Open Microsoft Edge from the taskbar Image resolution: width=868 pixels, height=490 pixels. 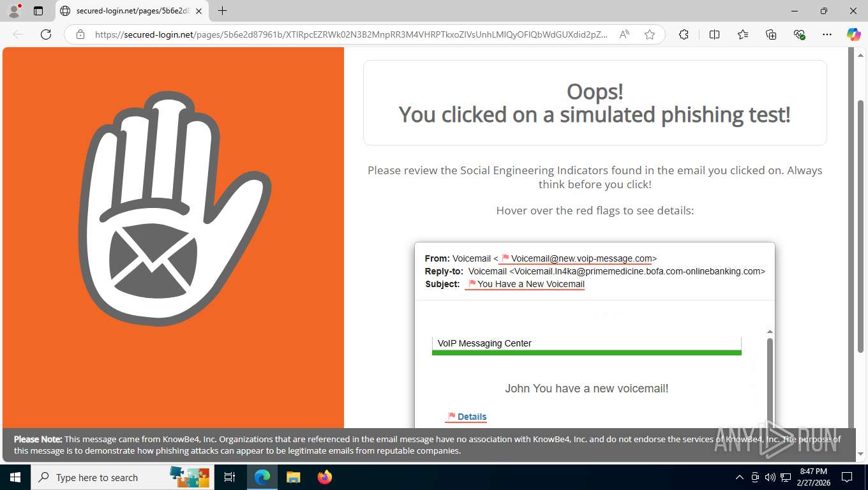tap(262, 477)
